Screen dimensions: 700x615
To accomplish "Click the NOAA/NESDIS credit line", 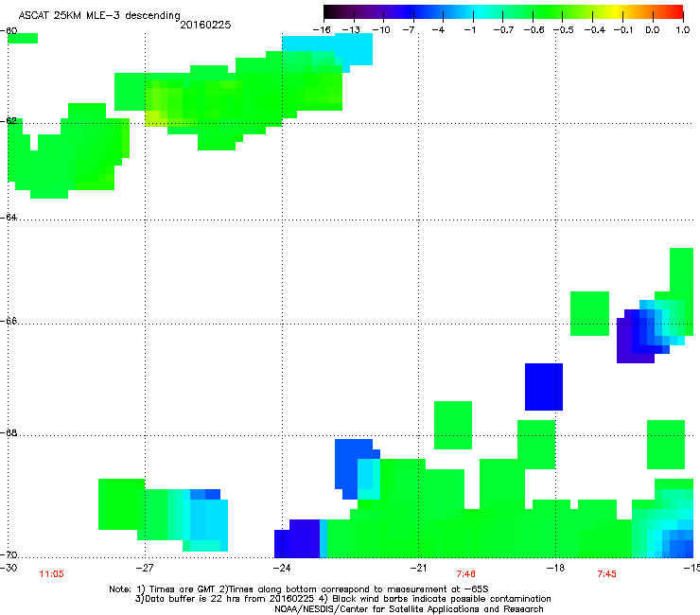I will [x=409, y=609].
